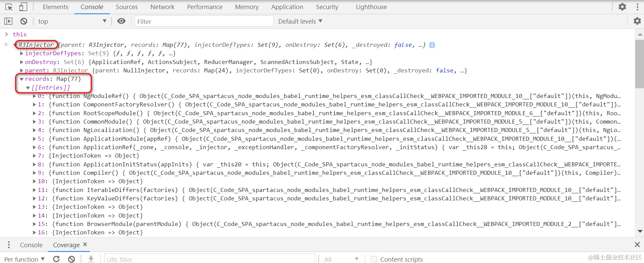Image resolution: width=644 pixels, height=263 pixels.
Task: Open the DevTools three-dot customize menu
Action: coord(637,7)
